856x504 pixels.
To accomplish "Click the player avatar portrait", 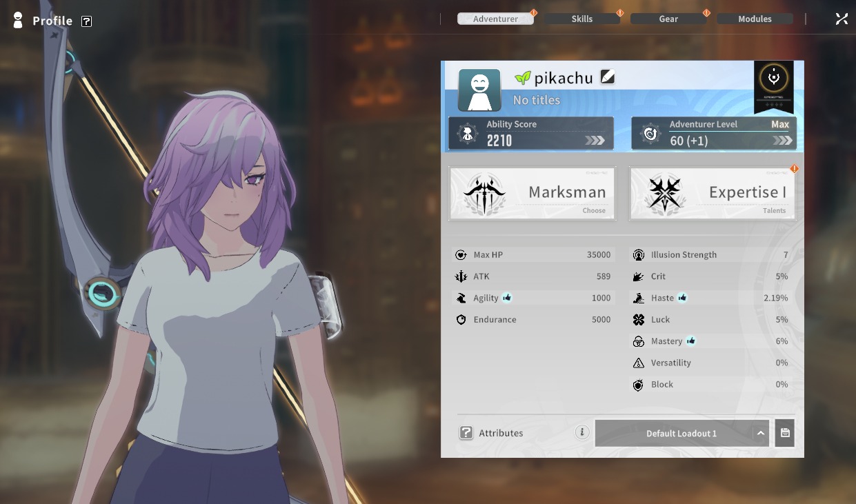I will [479, 90].
